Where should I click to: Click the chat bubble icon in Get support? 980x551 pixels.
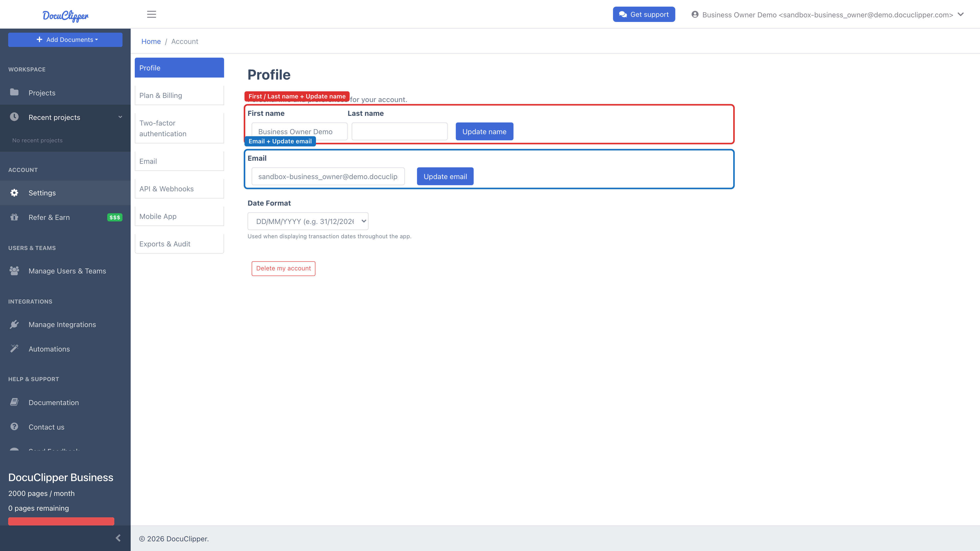[x=623, y=15]
